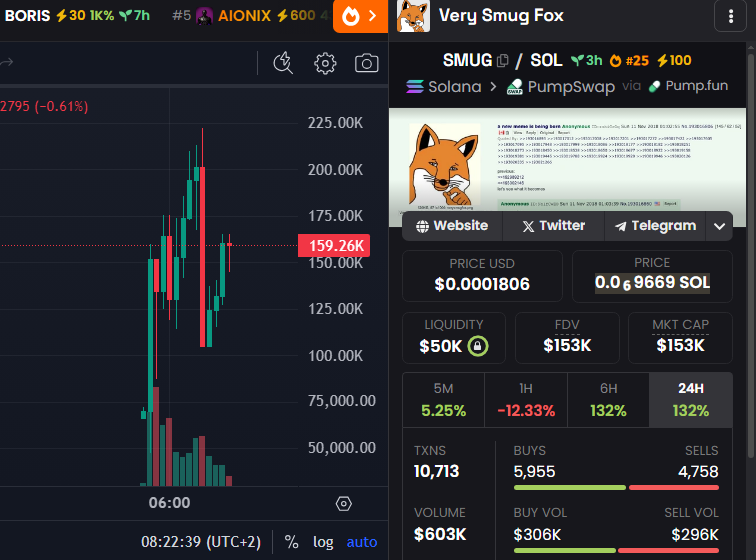The height and width of the screenshot is (560, 756).
Task: Select the 24H timeframe tab
Action: [691, 400]
